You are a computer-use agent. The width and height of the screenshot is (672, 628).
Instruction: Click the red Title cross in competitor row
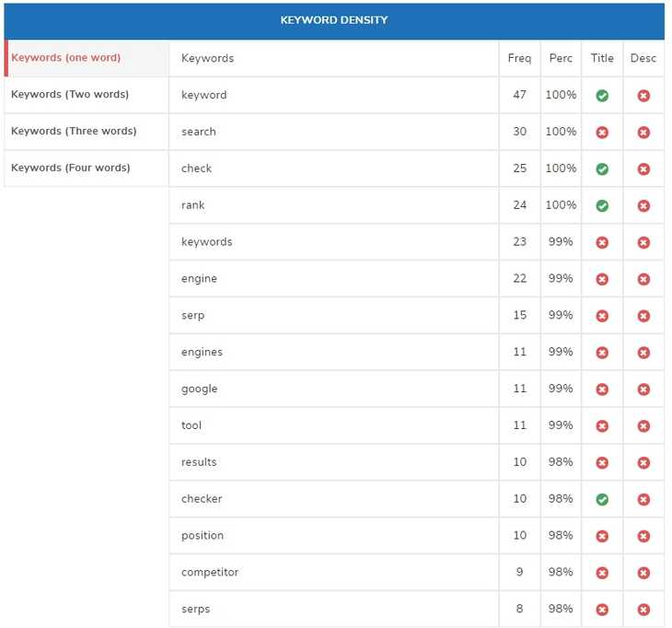[x=602, y=573]
